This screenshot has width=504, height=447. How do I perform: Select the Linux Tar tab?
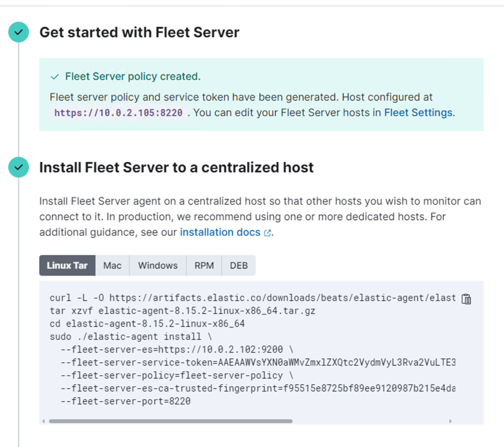point(67,266)
